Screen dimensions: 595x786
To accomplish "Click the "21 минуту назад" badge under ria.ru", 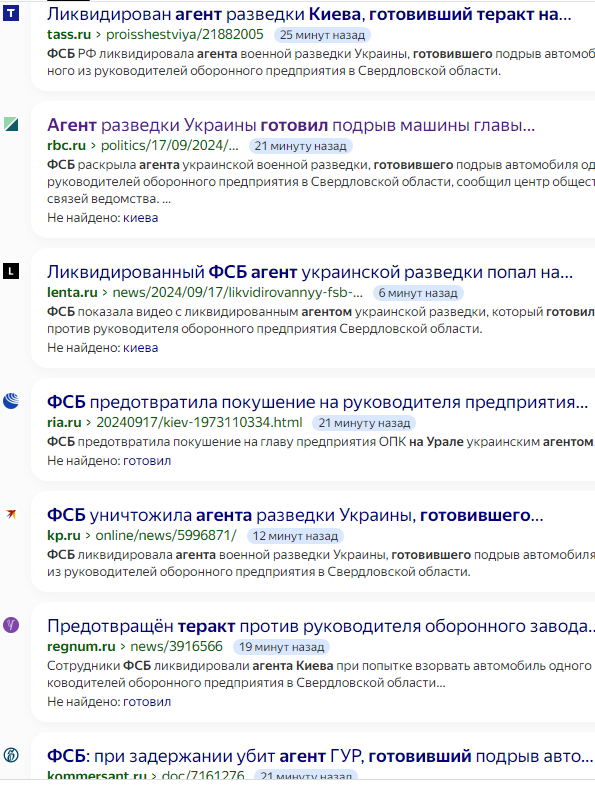I will pyautogui.click(x=364, y=423).
